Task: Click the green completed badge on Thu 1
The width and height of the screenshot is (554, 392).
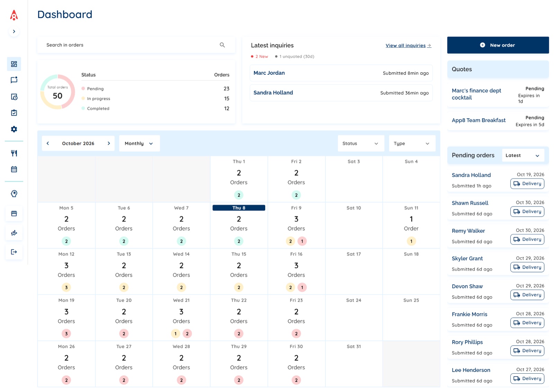Action: point(239,195)
